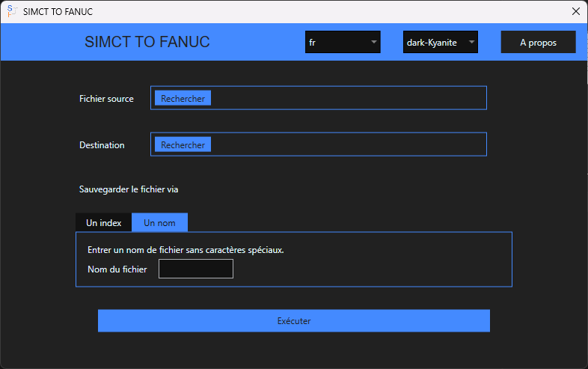
Task: Click the A propos button
Action: tap(538, 42)
